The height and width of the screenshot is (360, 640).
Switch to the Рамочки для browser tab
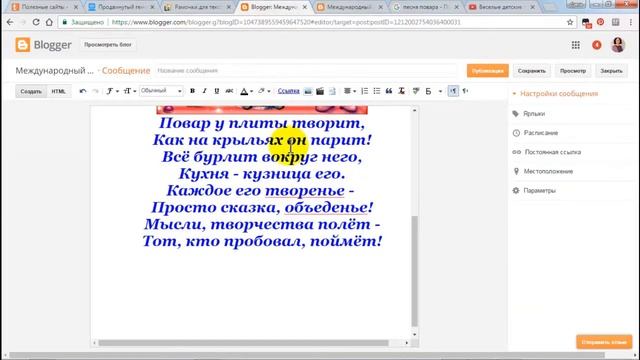pyautogui.click(x=198, y=7)
